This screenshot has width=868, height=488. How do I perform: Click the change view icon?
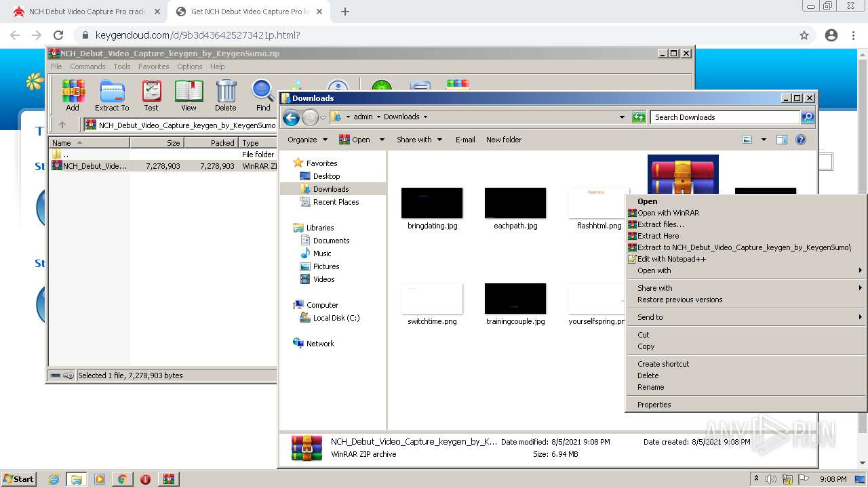coord(747,140)
